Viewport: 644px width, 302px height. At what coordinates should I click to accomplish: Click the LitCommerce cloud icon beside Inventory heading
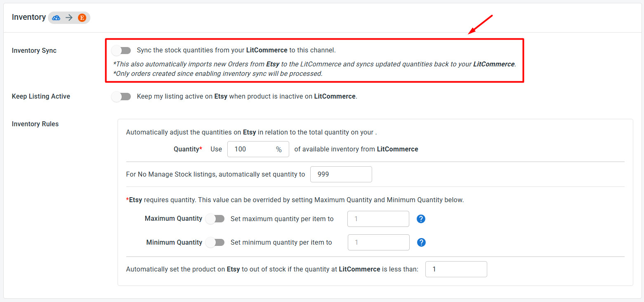[x=56, y=17]
